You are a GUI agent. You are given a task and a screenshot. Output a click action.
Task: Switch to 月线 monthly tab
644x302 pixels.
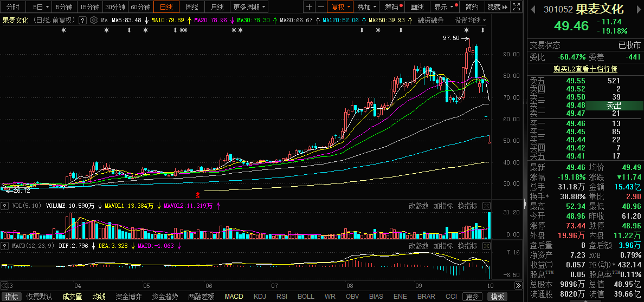[217, 7]
